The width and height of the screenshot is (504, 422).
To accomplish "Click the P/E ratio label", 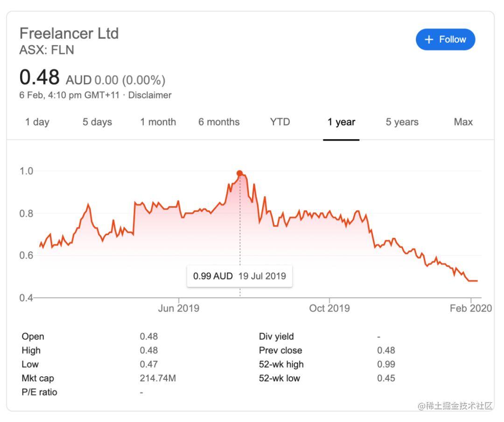I will click(39, 393).
